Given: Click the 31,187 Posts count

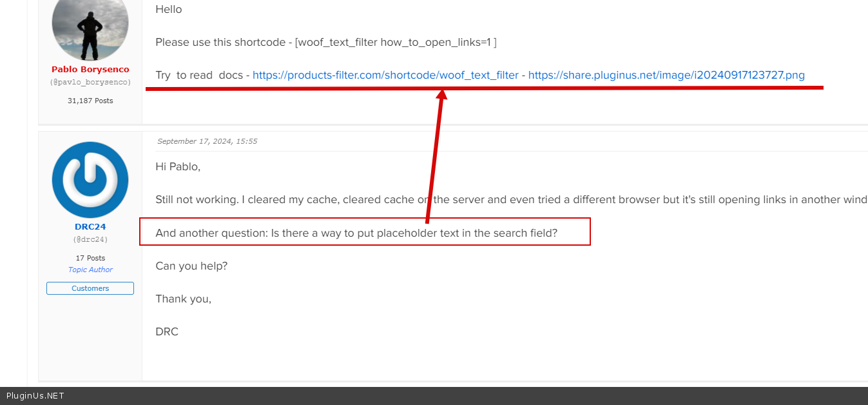Looking at the screenshot, I should [x=90, y=101].
